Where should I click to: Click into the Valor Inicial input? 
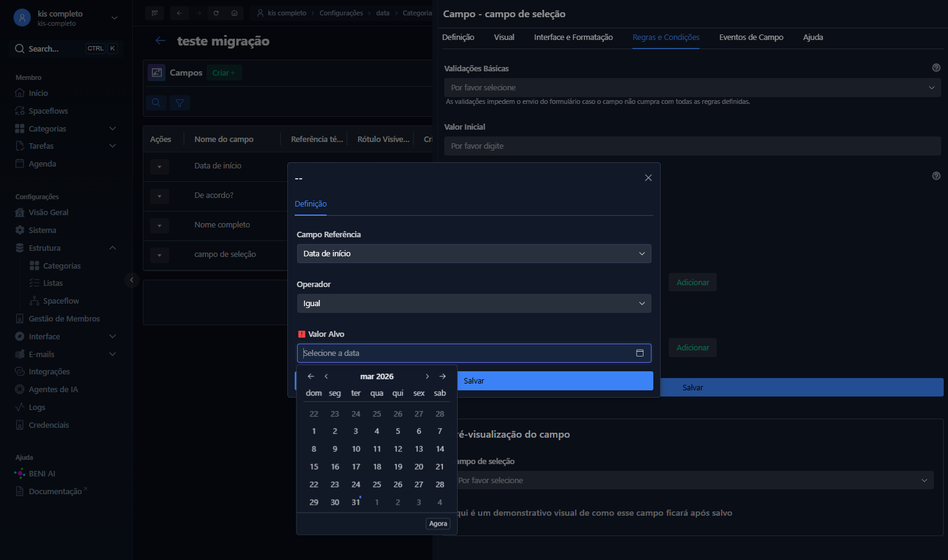(692, 146)
